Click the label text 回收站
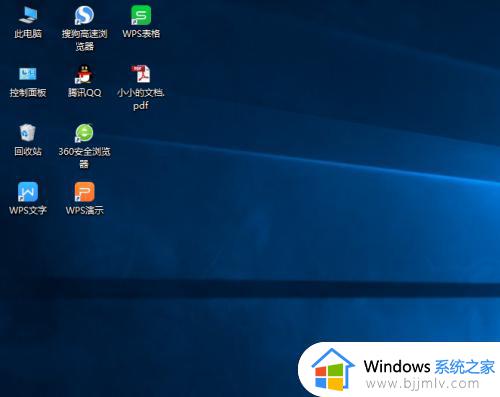This screenshot has height=397, width=500. 28,151
